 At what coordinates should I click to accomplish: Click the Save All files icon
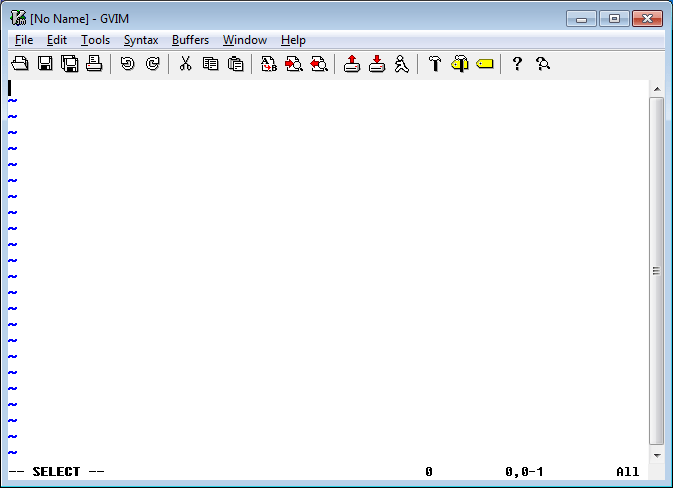click(x=70, y=64)
